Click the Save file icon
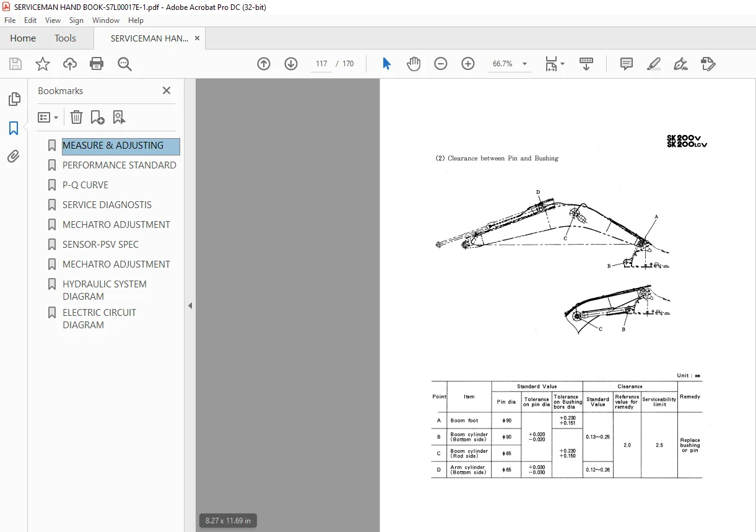The height and width of the screenshot is (532, 756). click(x=15, y=64)
